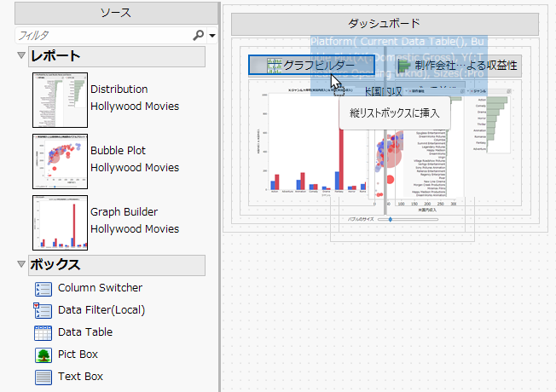Screen dimensions: 556x392
Task: Click the Graph Builder Hollywood Movies label
Action: (x=135, y=220)
